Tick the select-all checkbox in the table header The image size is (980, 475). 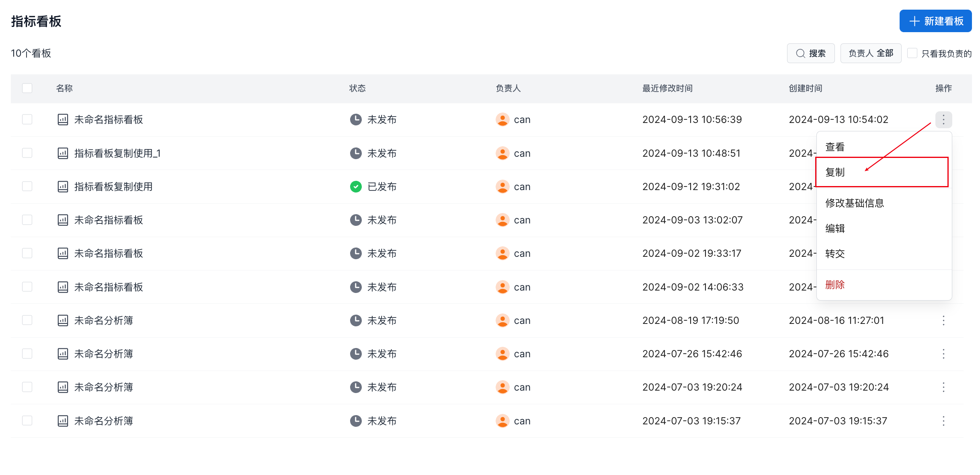pyautogui.click(x=27, y=88)
